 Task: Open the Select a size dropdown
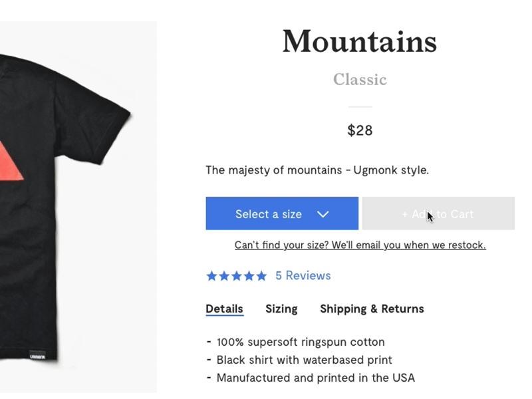coord(282,213)
